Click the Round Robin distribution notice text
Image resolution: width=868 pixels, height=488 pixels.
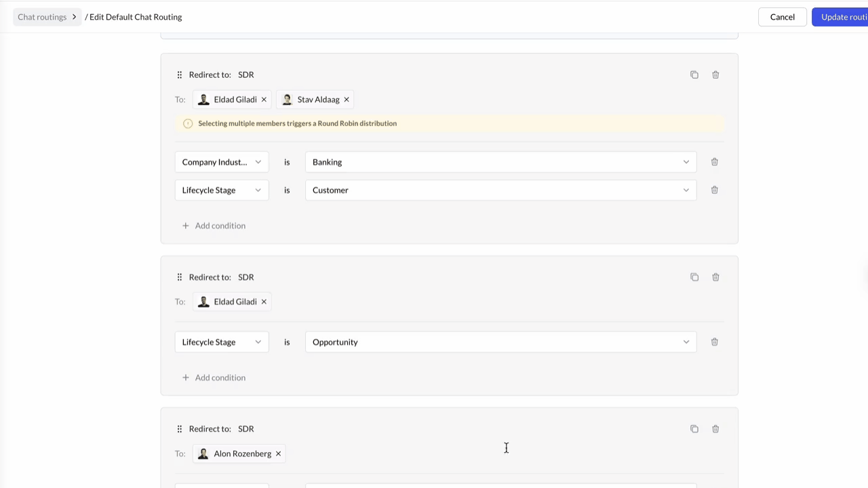pyautogui.click(x=297, y=123)
